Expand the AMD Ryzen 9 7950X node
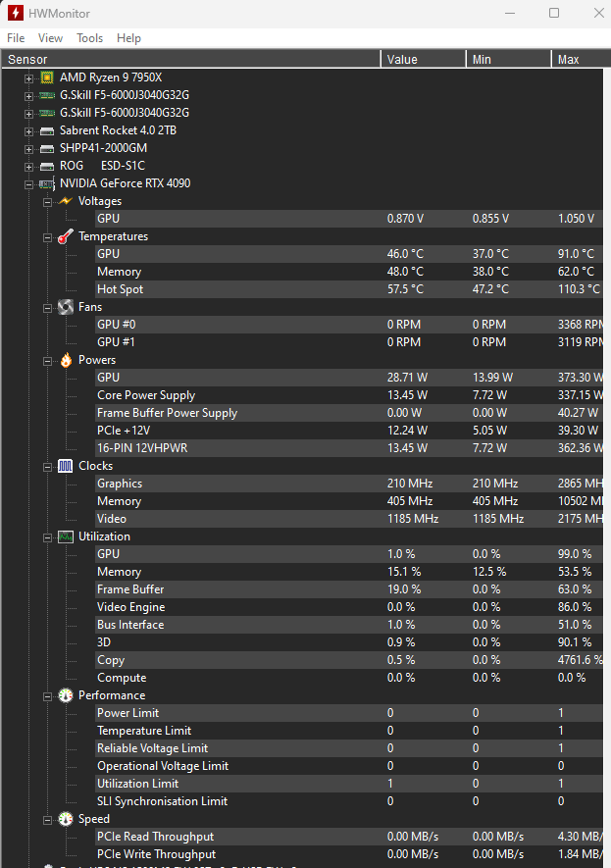 pos(28,78)
